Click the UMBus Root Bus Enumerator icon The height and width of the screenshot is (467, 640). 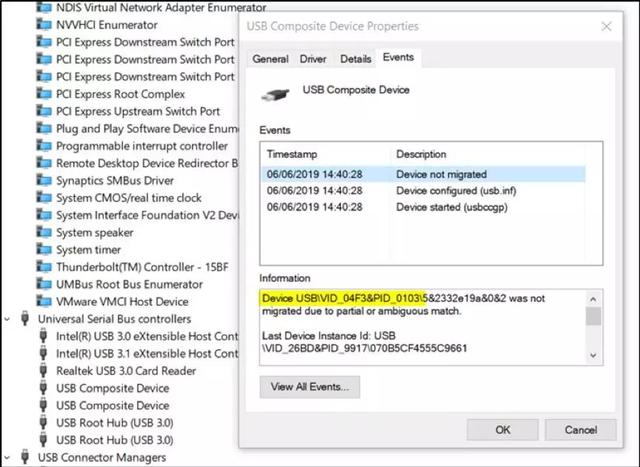coord(44,284)
